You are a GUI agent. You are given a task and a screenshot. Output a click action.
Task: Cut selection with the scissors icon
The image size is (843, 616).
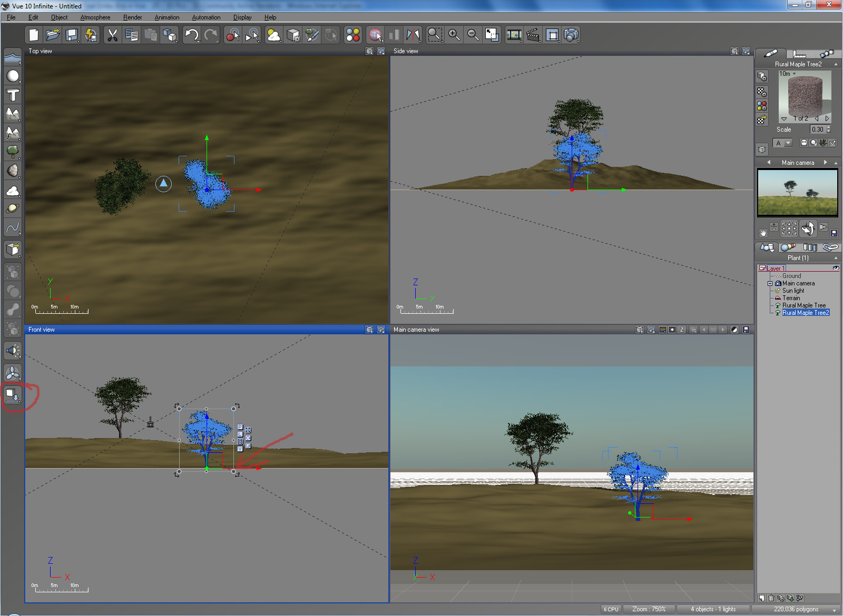pos(112,35)
